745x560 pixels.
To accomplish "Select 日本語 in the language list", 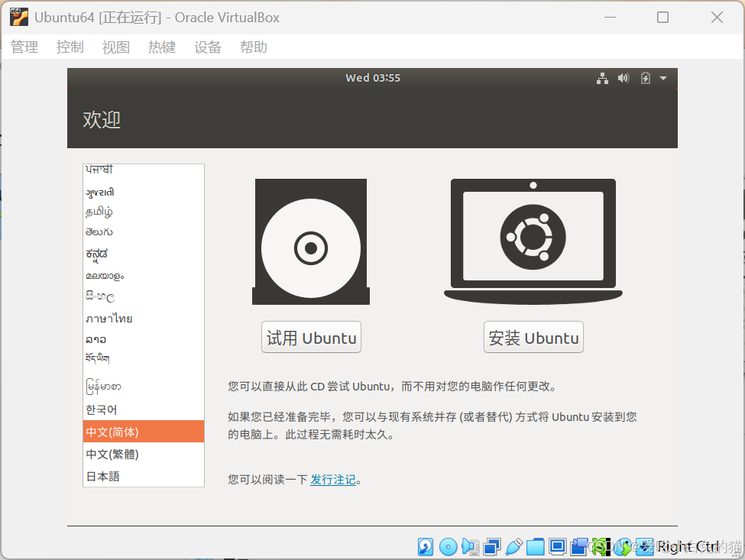I will point(144,477).
